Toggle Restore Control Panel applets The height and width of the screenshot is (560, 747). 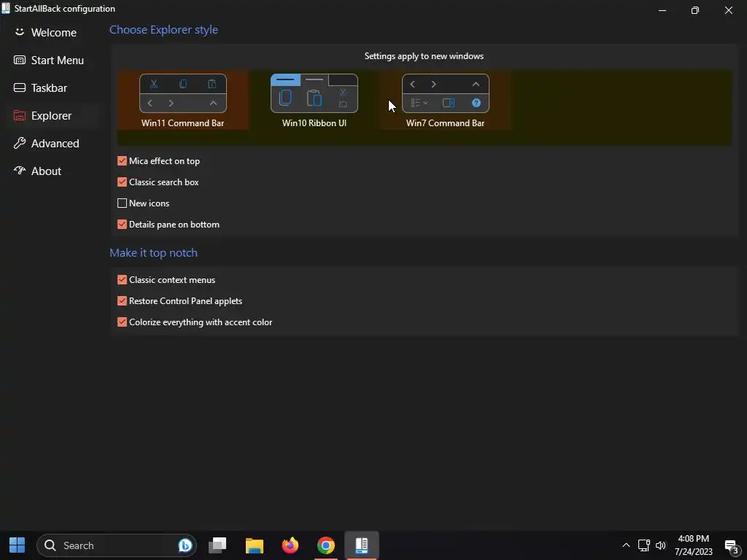tap(122, 301)
